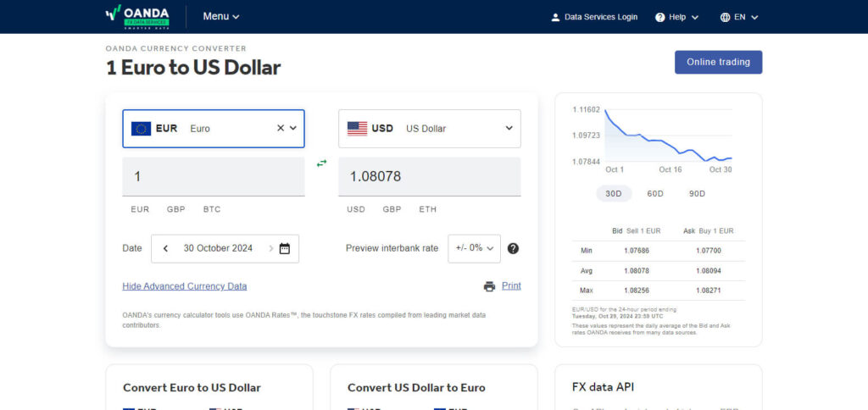This screenshot has width=868, height=410.
Task: Click the Min ask value 1.07700
Action: (709, 251)
